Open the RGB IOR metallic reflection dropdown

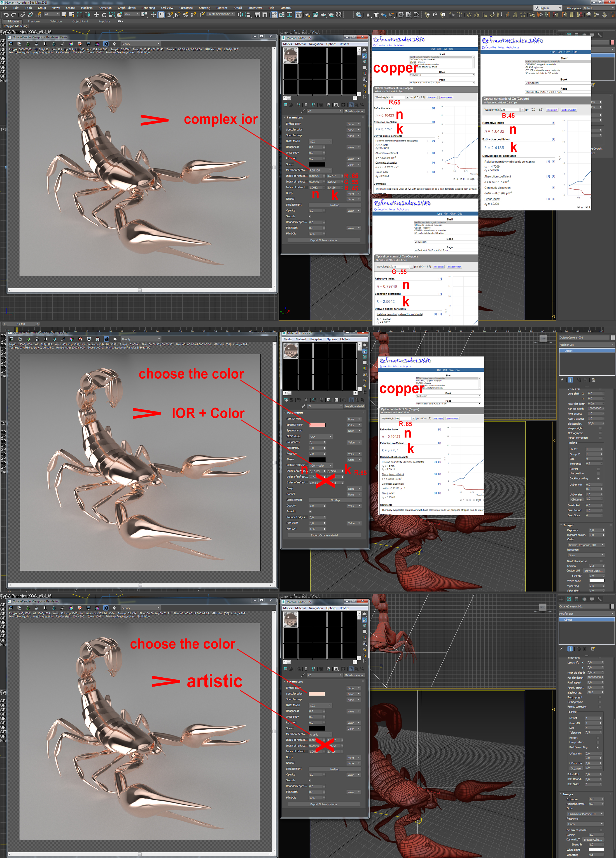click(x=320, y=170)
